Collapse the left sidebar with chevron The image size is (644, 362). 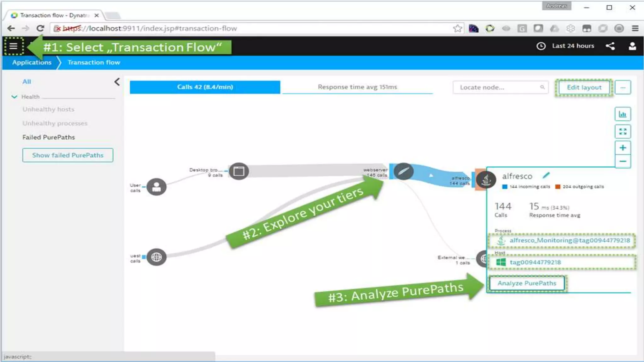tap(117, 82)
